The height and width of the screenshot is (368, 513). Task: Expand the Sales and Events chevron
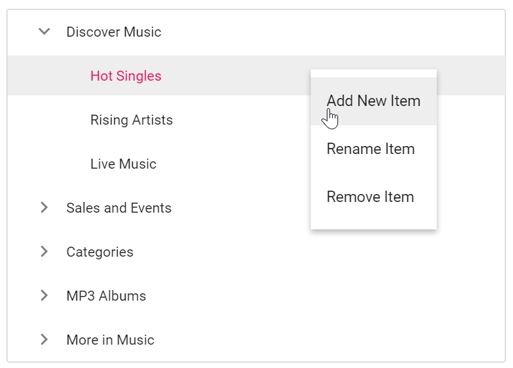click(x=44, y=208)
